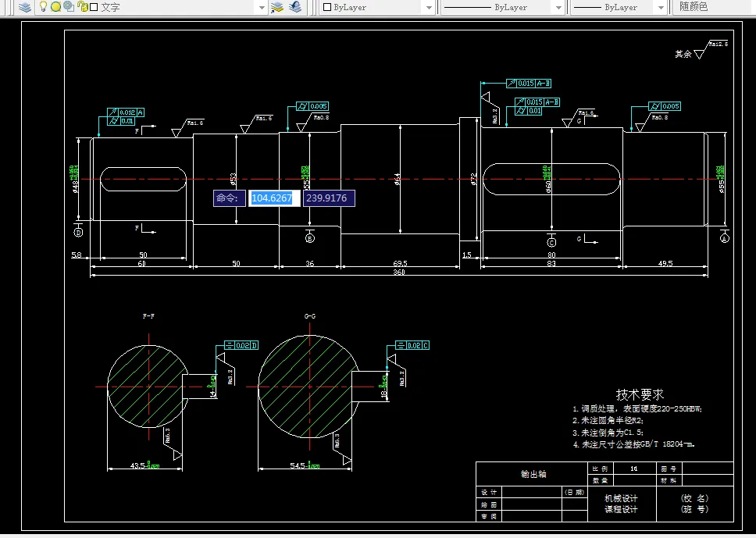Click the Layer Previous icon
This screenshot has height=538, width=756.
click(295, 7)
